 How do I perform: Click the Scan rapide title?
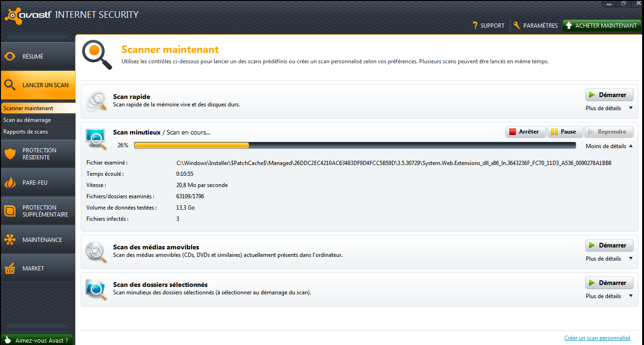click(131, 97)
